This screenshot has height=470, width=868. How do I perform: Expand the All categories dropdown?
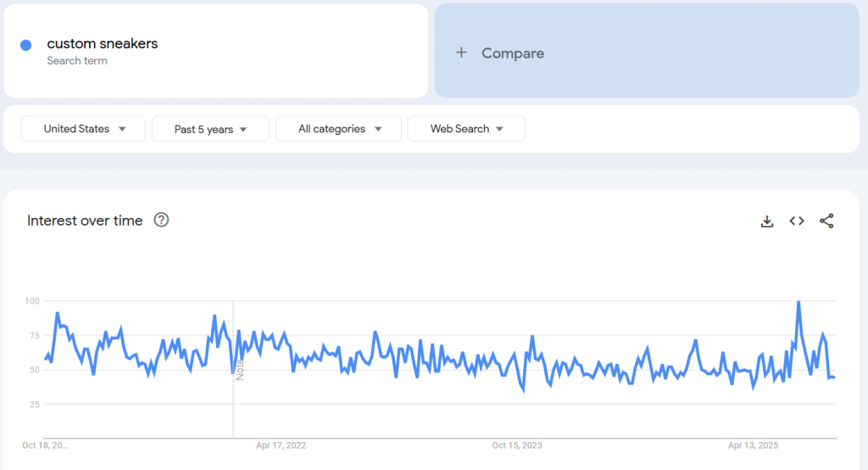(338, 129)
